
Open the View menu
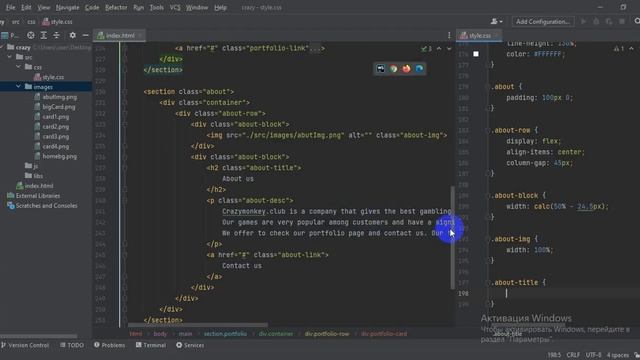44,7
